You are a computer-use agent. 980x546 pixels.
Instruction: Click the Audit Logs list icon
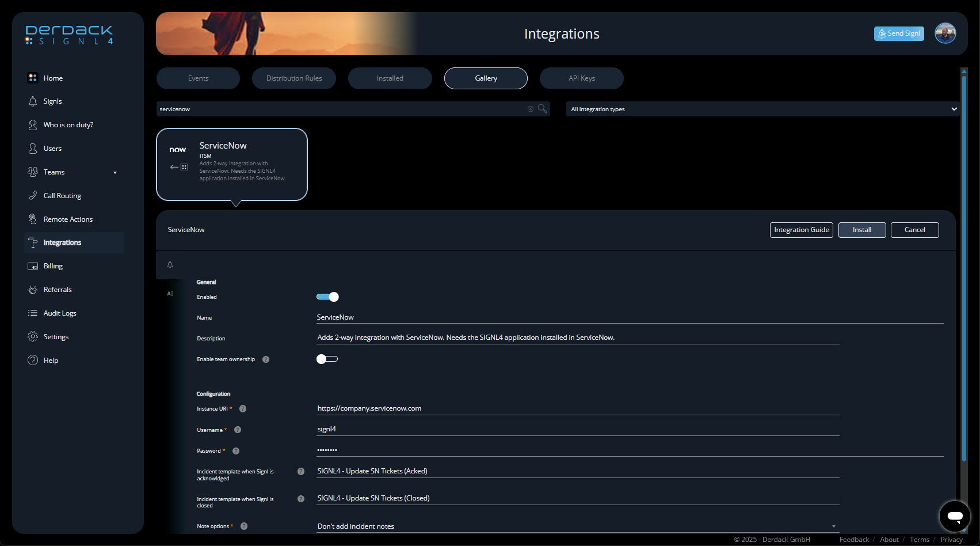[x=33, y=313]
